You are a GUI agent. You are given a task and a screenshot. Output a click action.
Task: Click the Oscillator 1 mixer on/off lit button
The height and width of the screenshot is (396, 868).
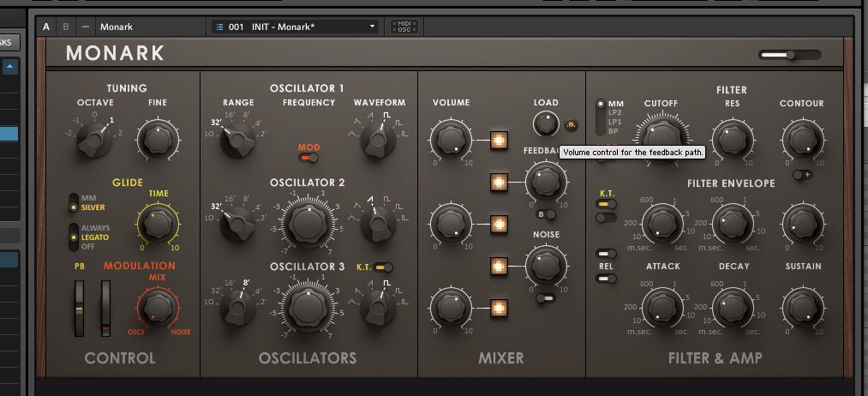coord(498,141)
